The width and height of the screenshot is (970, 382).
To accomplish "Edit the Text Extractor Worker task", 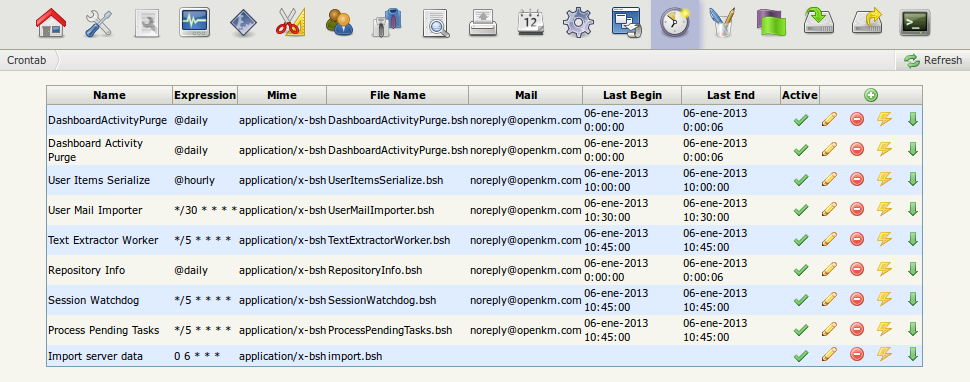I will (829, 239).
